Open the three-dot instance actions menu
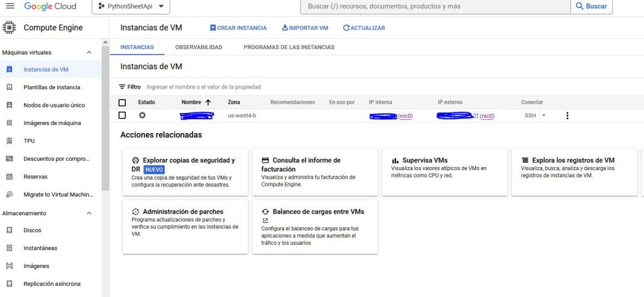Image resolution: width=644 pixels, height=297 pixels. 567,116
